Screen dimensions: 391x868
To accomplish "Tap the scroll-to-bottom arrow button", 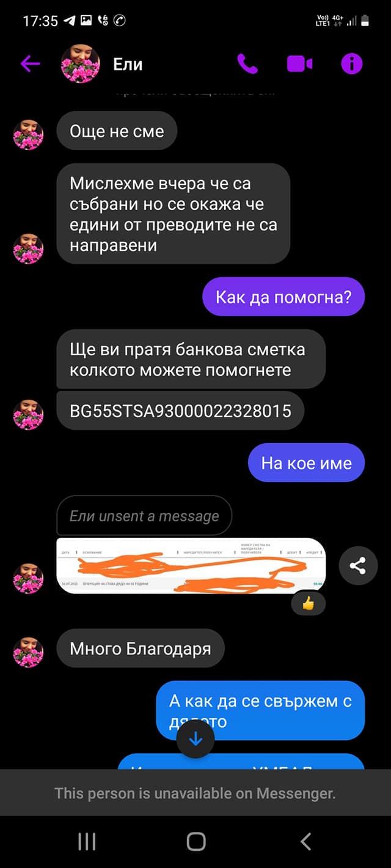I will [x=195, y=739].
